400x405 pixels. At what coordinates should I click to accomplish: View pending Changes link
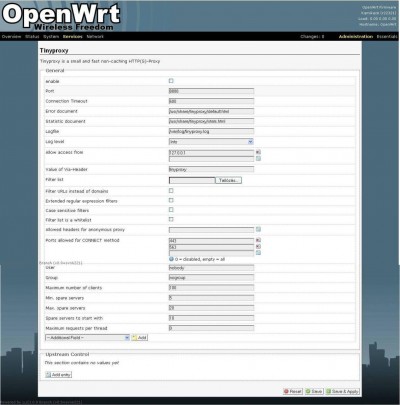(312, 37)
